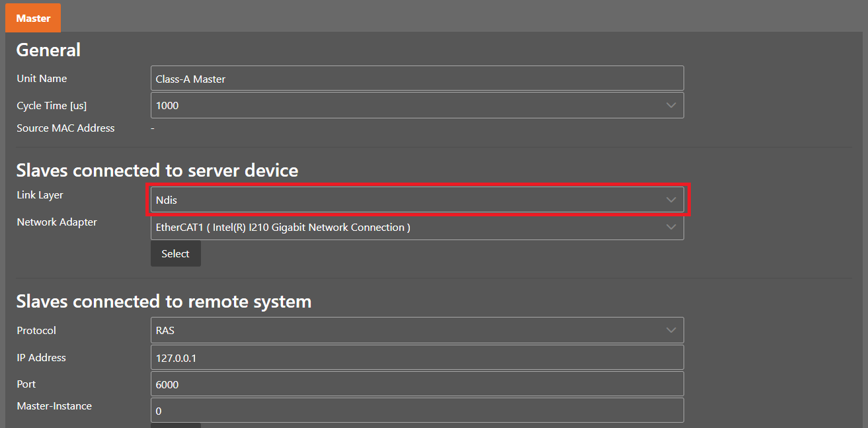Click the IP Address label text
Viewport: 868px width, 428px height.
[x=41, y=358]
